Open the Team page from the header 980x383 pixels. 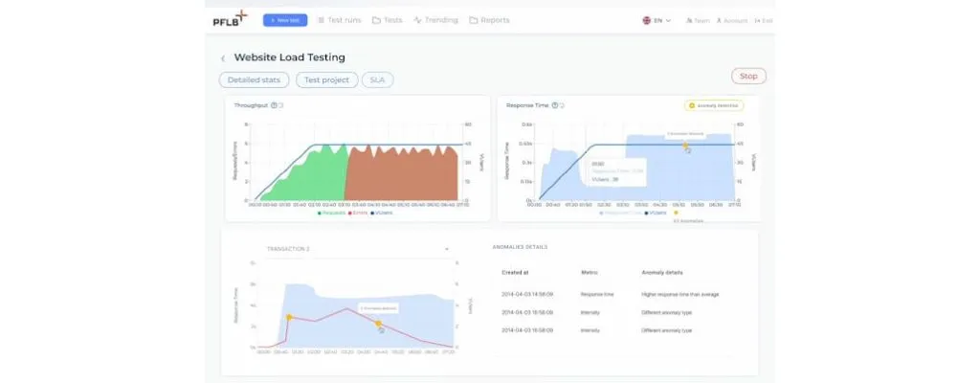coord(699,20)
